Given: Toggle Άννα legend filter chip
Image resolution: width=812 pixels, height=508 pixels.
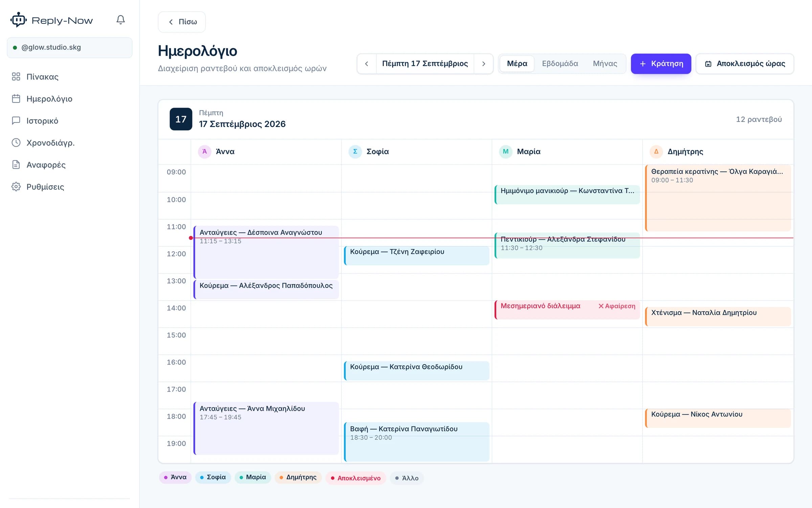Looking at the screenshot, I should coord(175,478).
